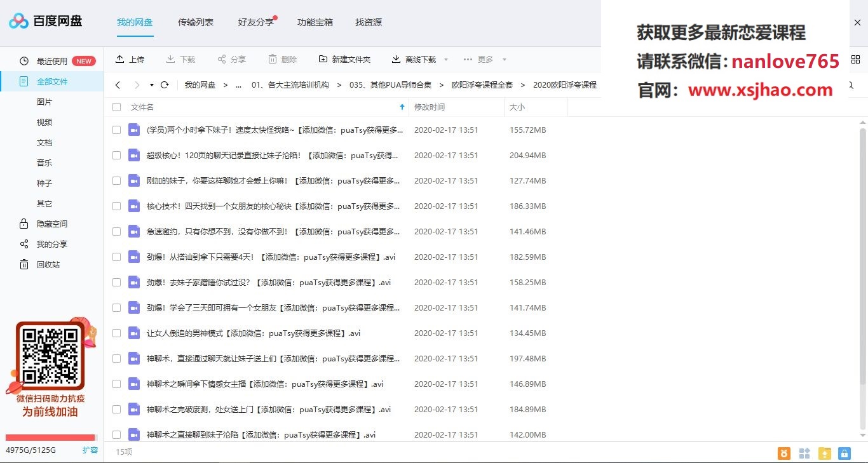Switch to the 传输列表 tab
Viewport: 868px width, 463px height.
[x=196, y=22]
